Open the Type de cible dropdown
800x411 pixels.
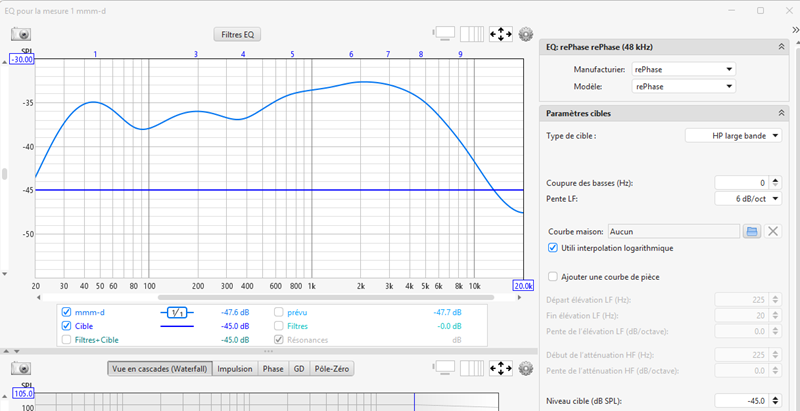pos(733,136)
